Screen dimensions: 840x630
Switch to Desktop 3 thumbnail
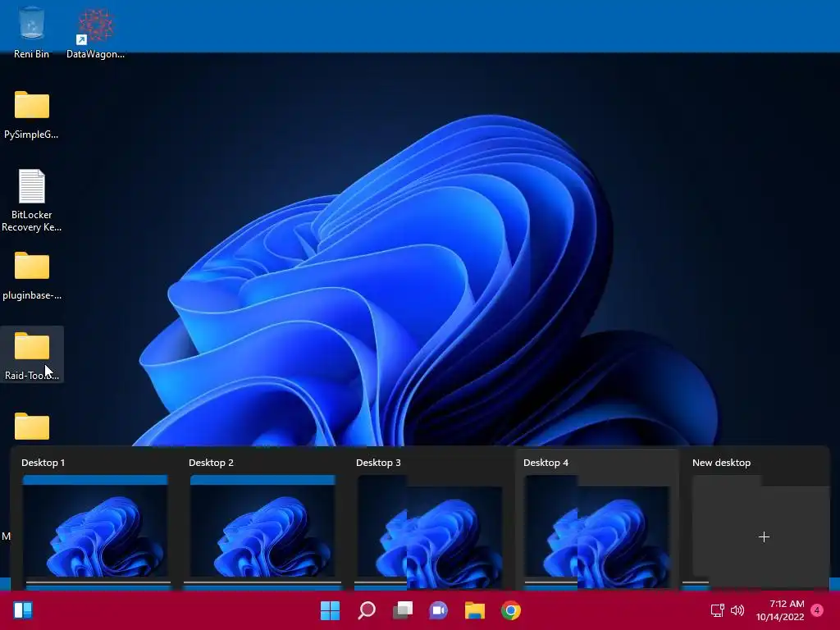tap(430, 531)
